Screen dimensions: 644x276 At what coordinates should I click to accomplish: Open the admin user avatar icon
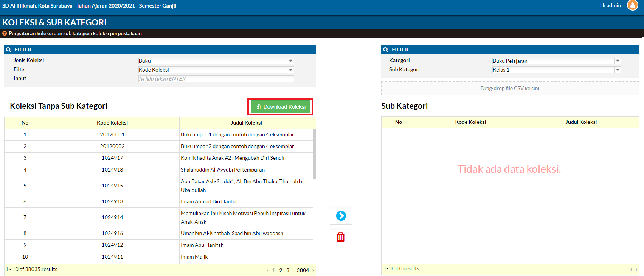[x=632, y=5]
